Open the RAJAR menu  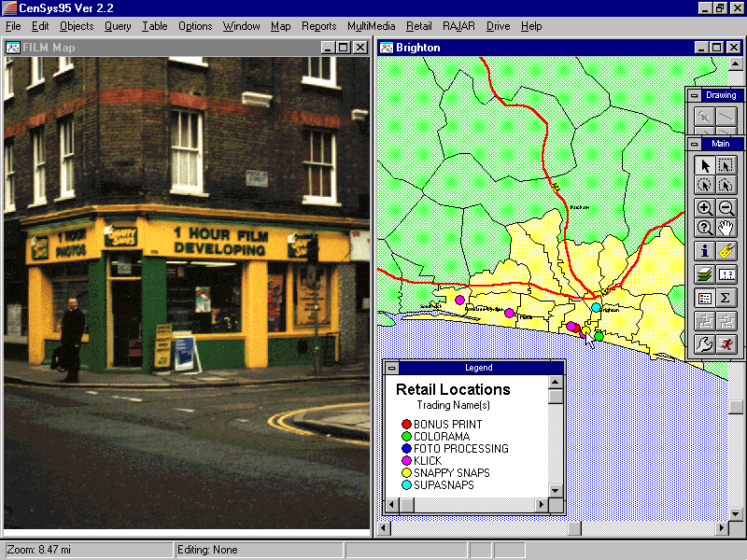tap(458, 26)
